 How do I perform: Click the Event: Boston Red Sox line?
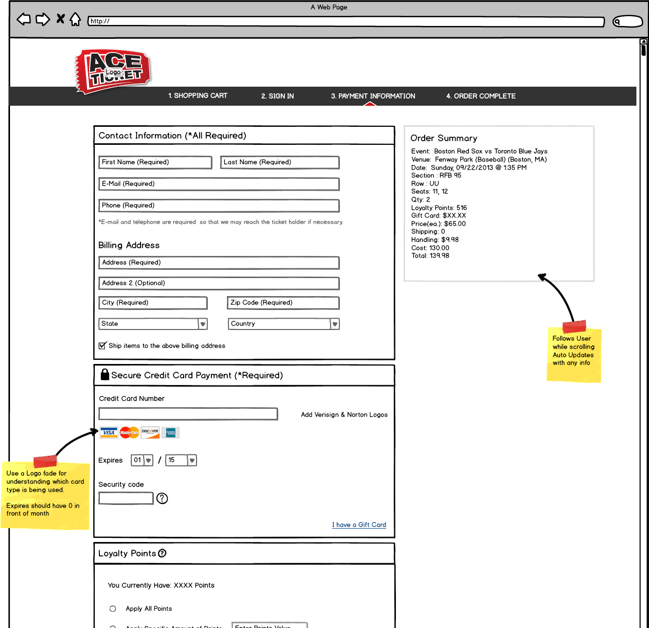tap(479, 151)
